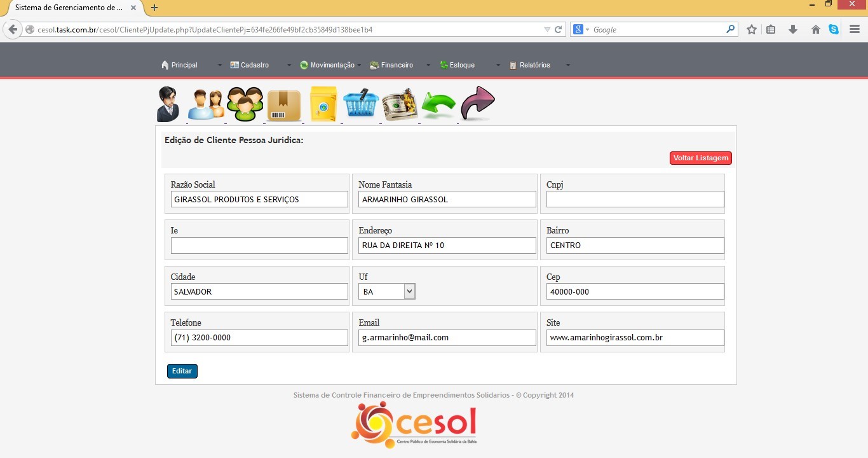Click the Voltar Listagem button
868x458 pixels.
(700, 158)
